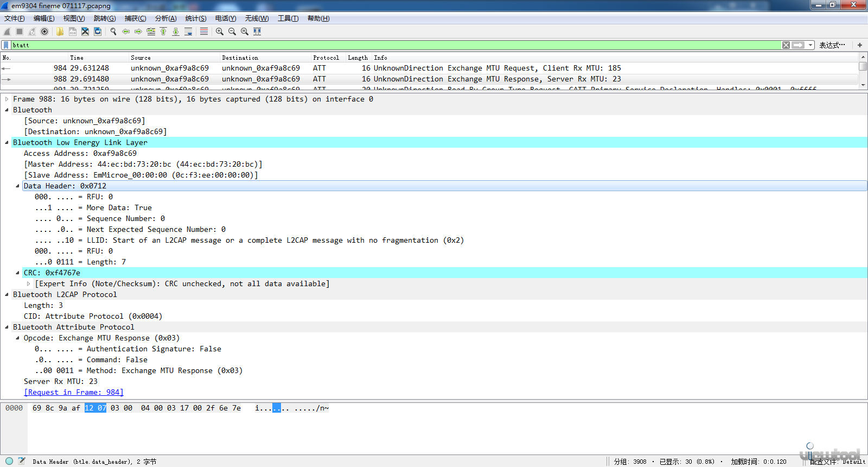Open the 统计(S) menu

pyautogui.click(x=195, y=18)
